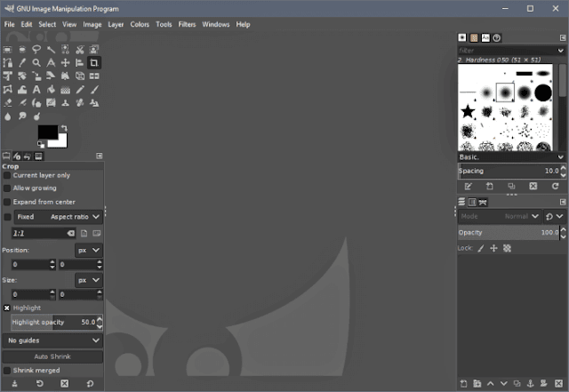Viewport: 569px width, 392px height.
Task: Open tool options tab configuration menu
Action: tap(99, 156)
